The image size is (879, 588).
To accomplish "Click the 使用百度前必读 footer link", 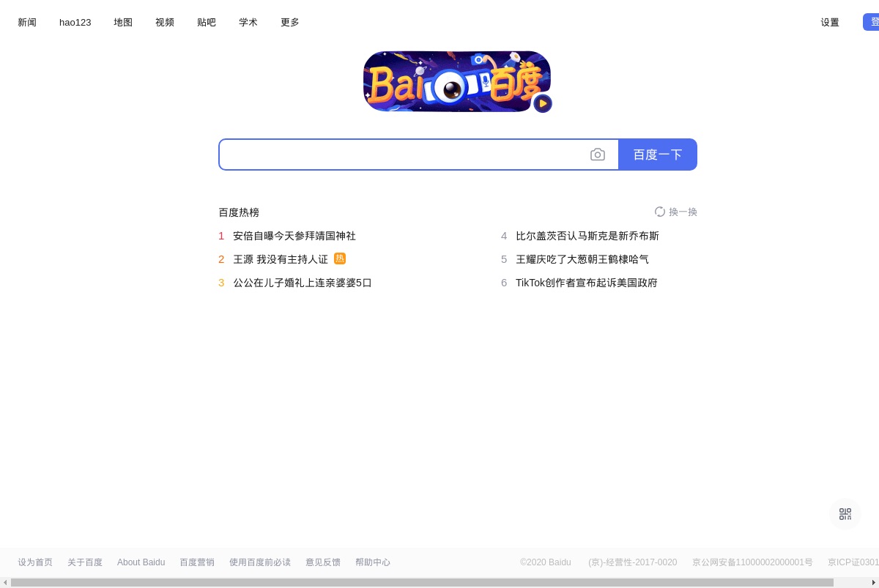I will pyautogui.click(x=260, y=562).
